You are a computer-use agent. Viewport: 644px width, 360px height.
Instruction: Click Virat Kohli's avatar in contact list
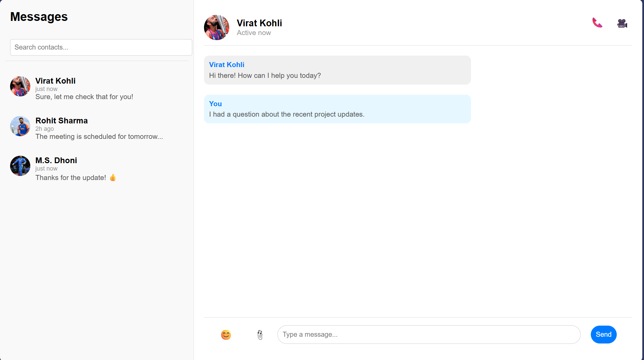point(20,86)
